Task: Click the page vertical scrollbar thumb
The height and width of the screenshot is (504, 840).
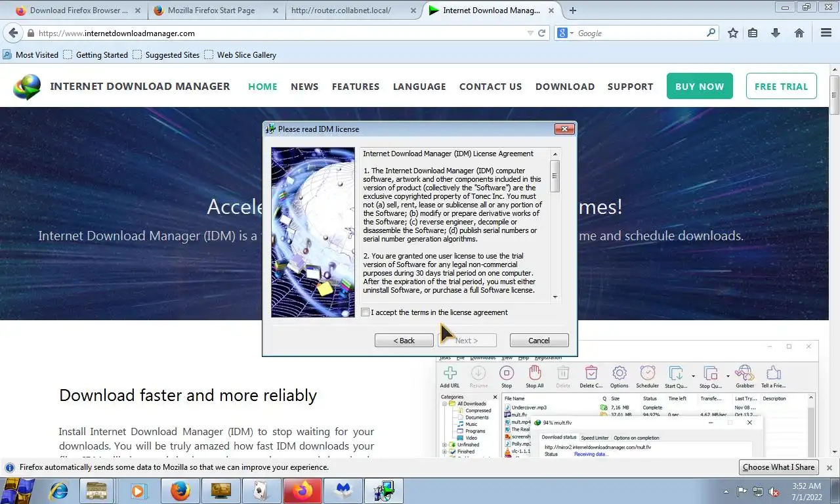Action: coord(834,94)
